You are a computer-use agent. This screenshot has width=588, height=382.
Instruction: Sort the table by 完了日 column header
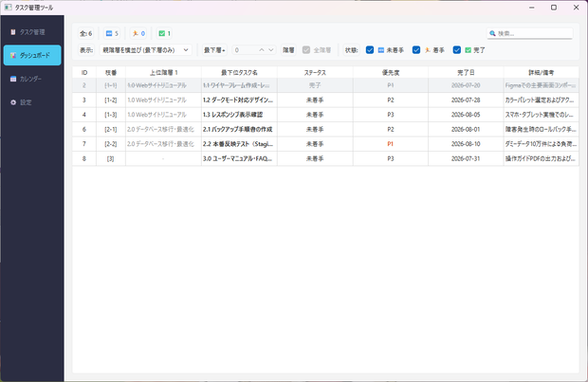click(466, 72)
